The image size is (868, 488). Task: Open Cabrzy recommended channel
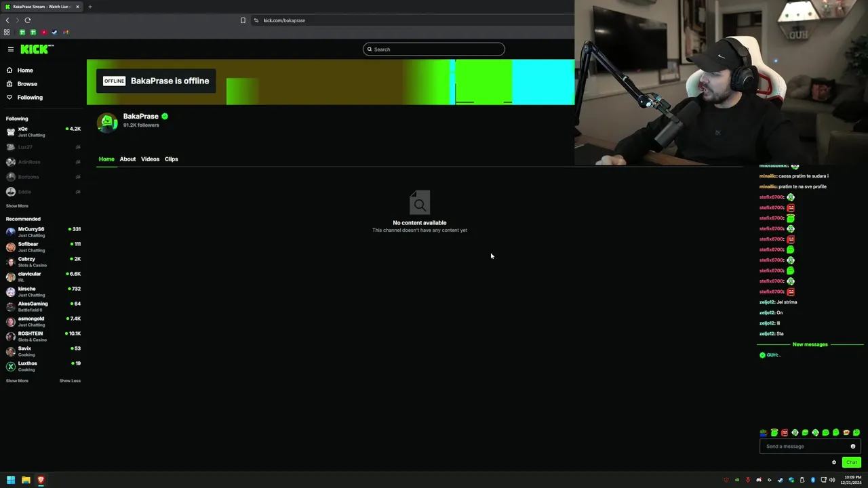43,262
